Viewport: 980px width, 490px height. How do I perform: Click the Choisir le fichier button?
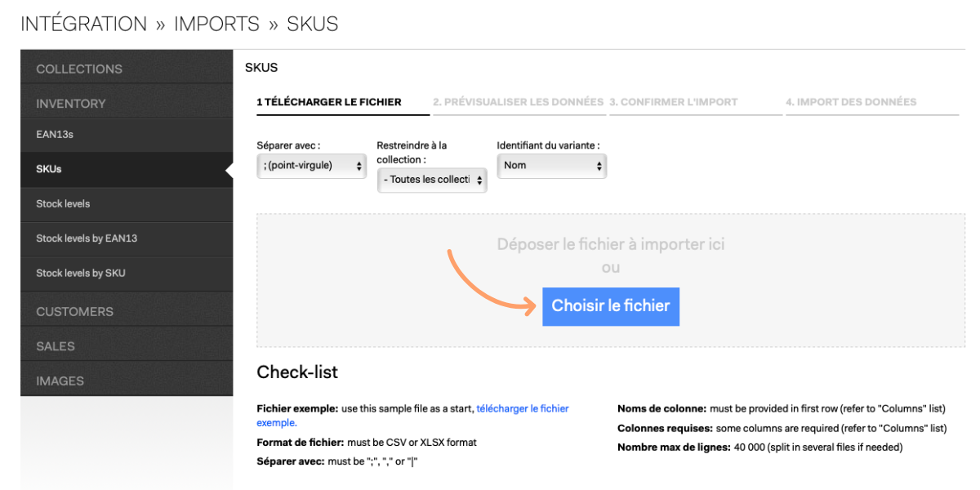coord(611,306)
